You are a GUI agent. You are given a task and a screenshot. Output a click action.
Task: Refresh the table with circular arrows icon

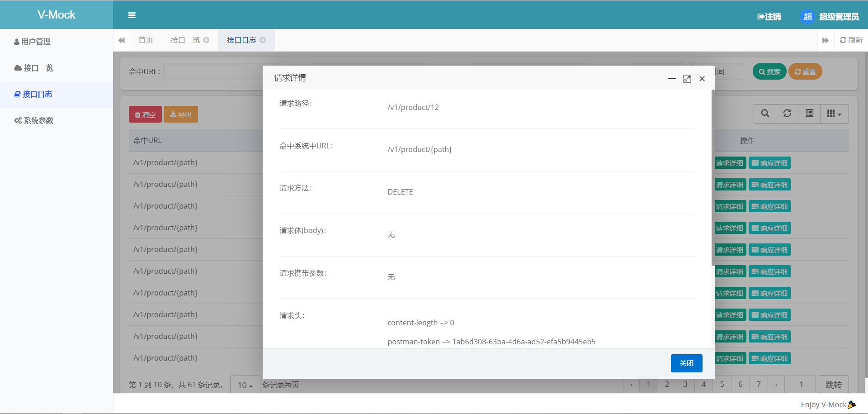787,114
